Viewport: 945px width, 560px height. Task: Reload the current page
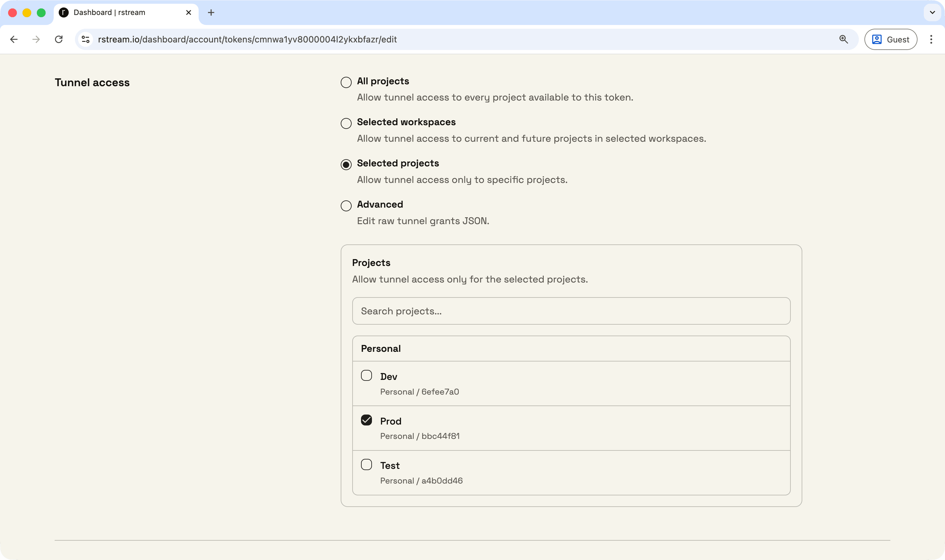tap(58, 39)
